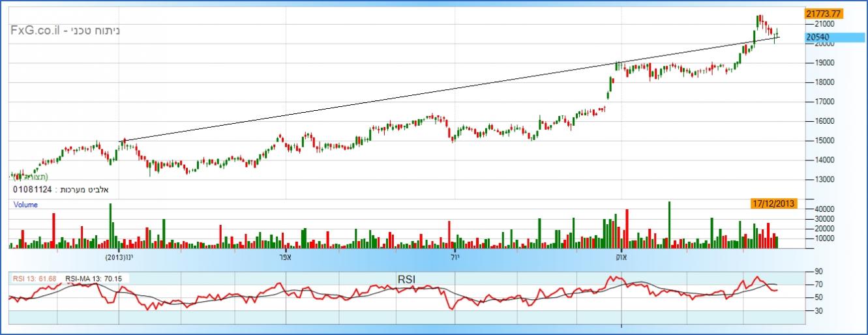
Task: Click the orange 21773.77 high price label
Action: [824, 13]
